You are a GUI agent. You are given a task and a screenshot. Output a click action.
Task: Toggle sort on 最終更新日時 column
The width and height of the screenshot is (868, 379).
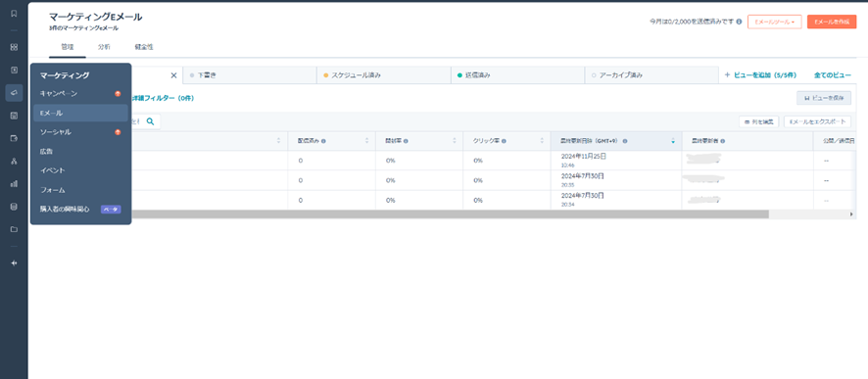click(x=673, y=141)
